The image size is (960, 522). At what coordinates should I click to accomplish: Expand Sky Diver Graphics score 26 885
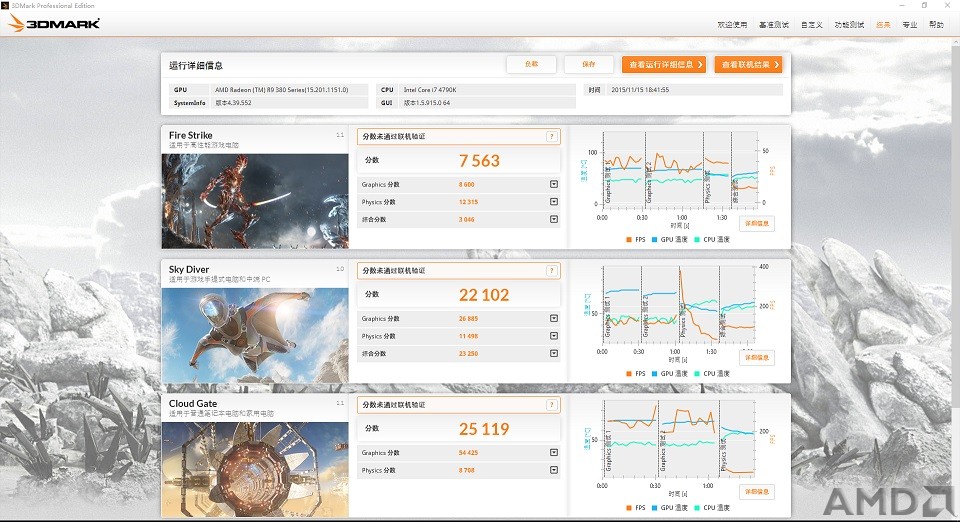coord(554,318)
